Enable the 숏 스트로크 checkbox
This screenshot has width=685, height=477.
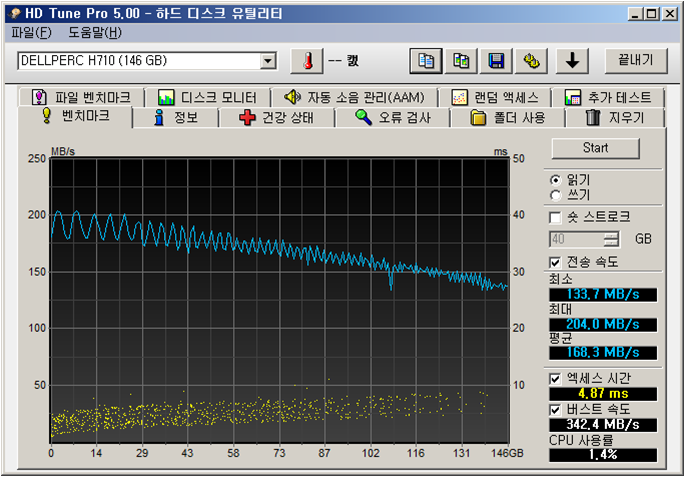(555, 217)
